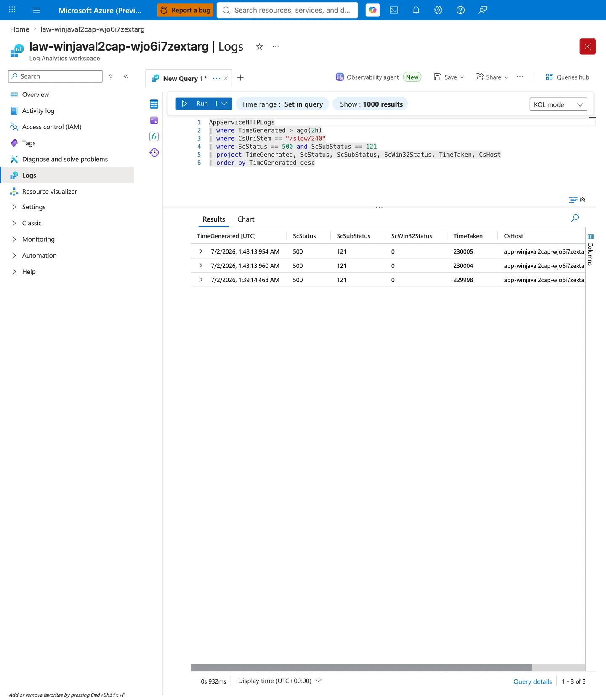Image resolution: width=606 pixels, height=700 pixels.
Task: Open the Query history clock icon
Action: (x=154, y=152)
